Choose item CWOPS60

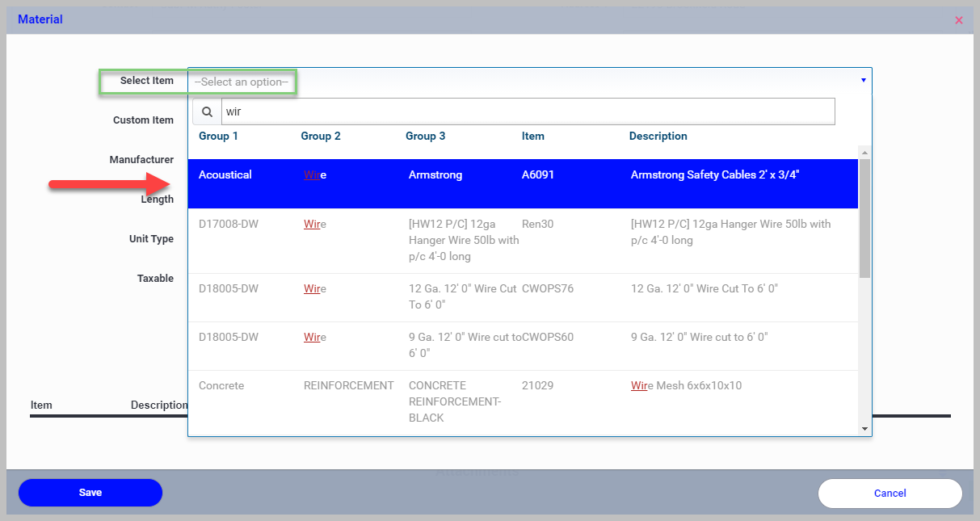click(x=548, y=337)
